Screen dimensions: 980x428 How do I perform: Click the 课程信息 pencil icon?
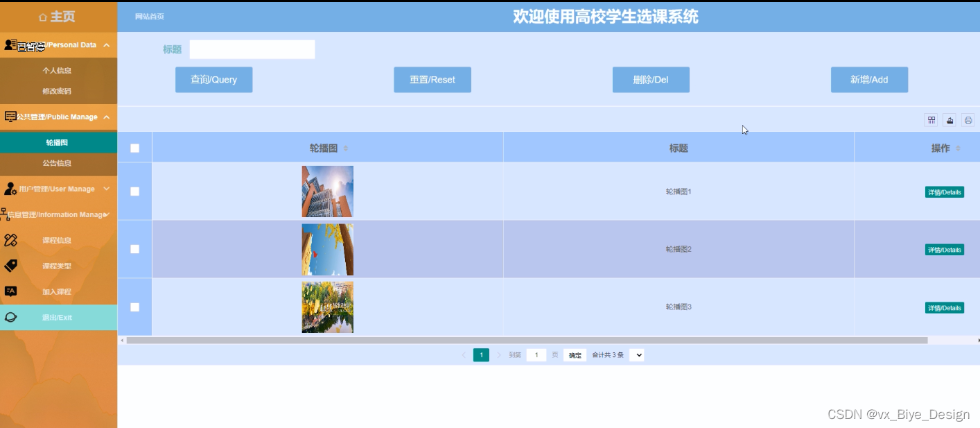(10, 240)
